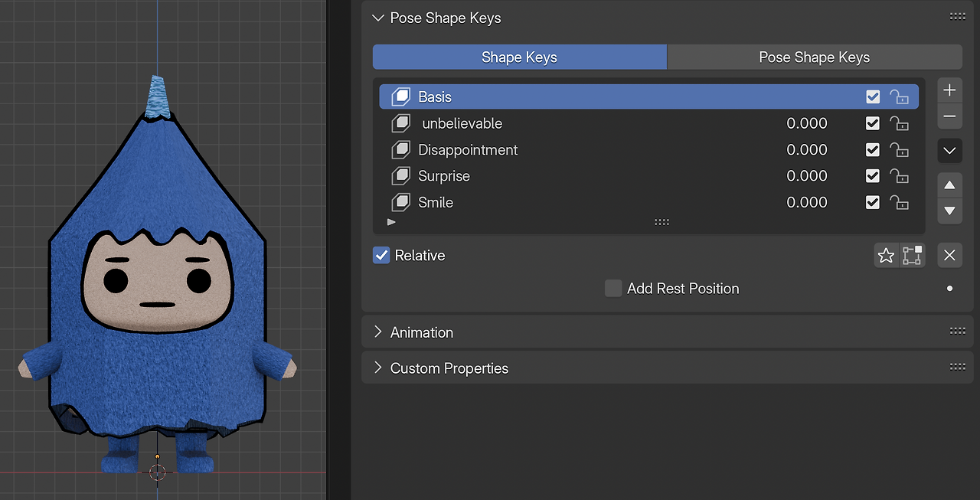Click the Surprise shape key icon

pos(401,176)
